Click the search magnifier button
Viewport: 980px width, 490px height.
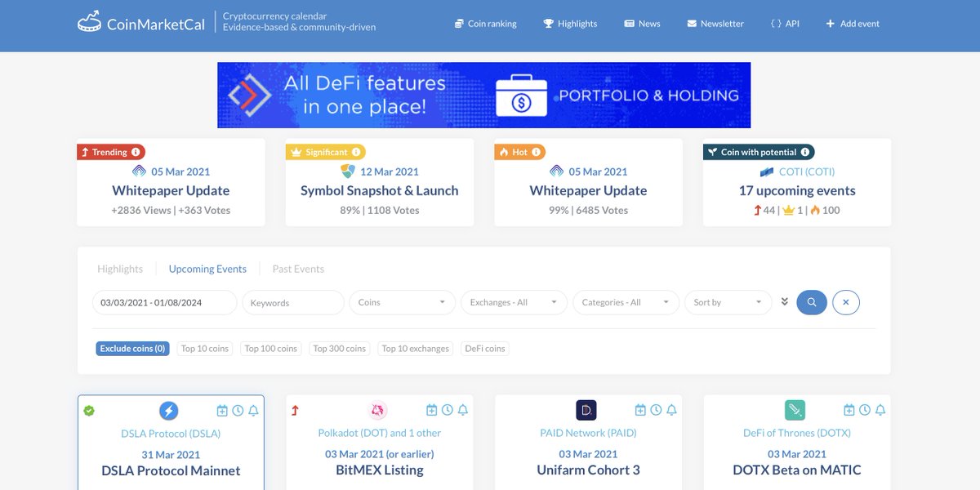tap(812, 302)
